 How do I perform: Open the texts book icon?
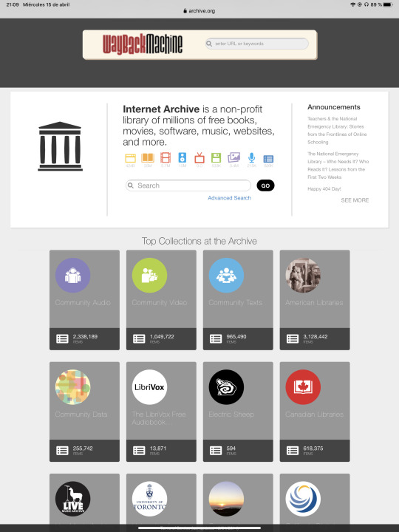[148, 158]
